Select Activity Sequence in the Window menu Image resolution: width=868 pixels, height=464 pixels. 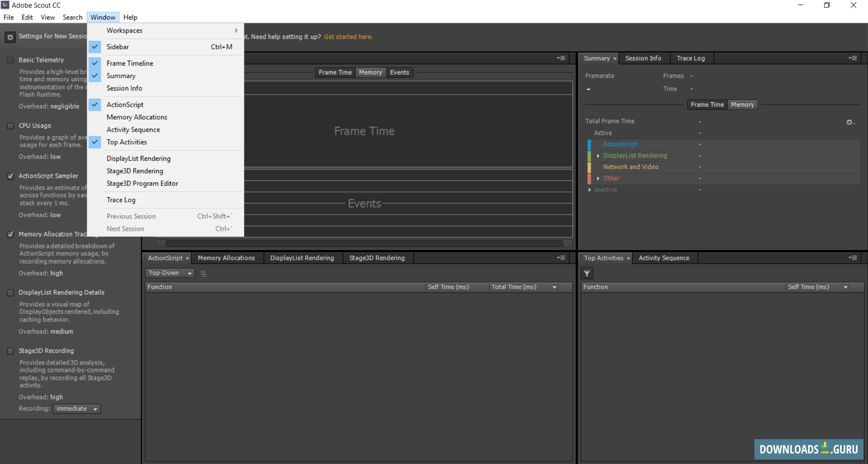[166, 129]
